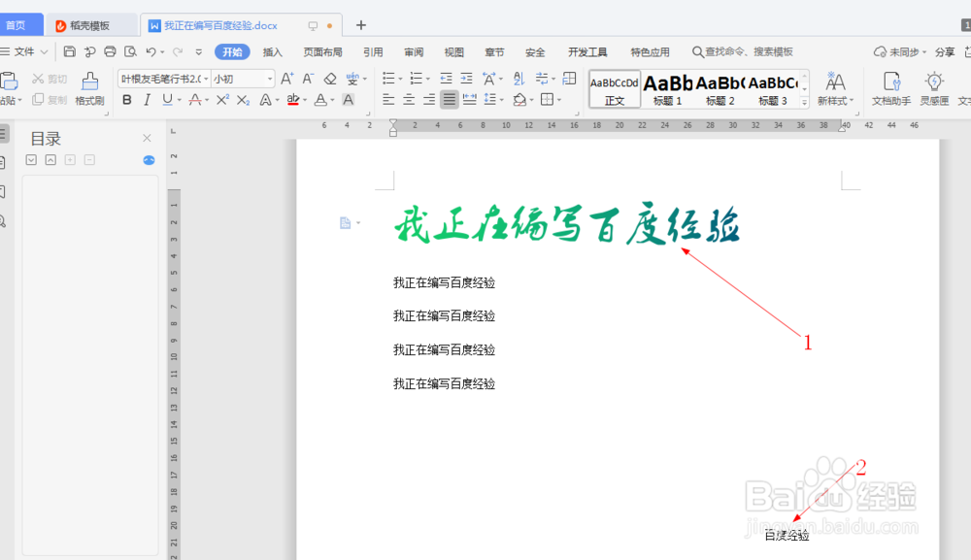Click the Print icon in quick access toolbar
The image size is (971, 560).
coord(111,52)
